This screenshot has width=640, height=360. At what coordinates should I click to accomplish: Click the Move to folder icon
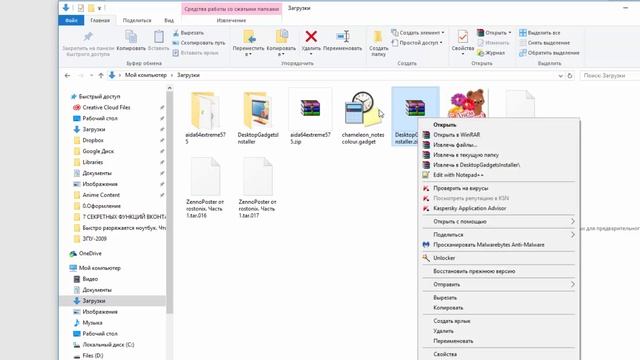[249, 36]
